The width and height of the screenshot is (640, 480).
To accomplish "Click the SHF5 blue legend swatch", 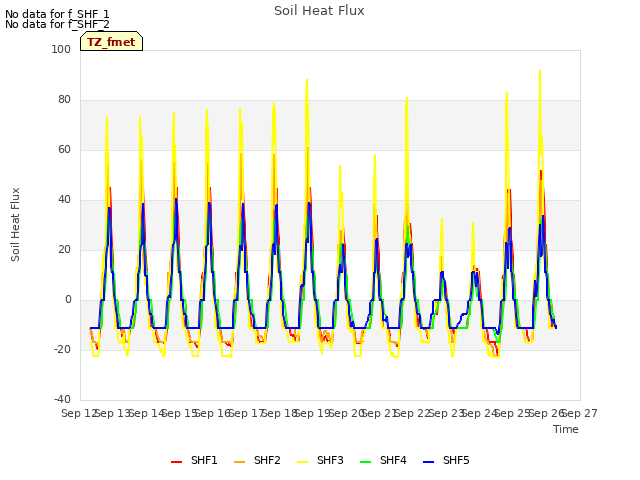I will [x=429, y=461].
